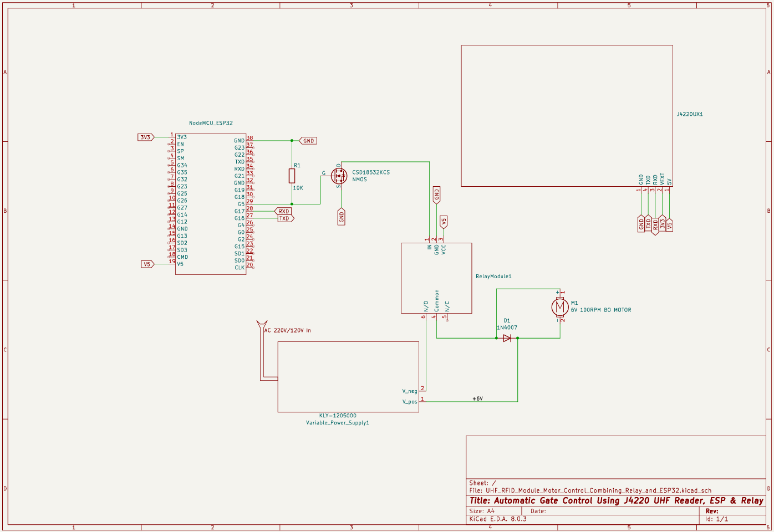Click junction dot at diode cathode

tap(517, 338)
